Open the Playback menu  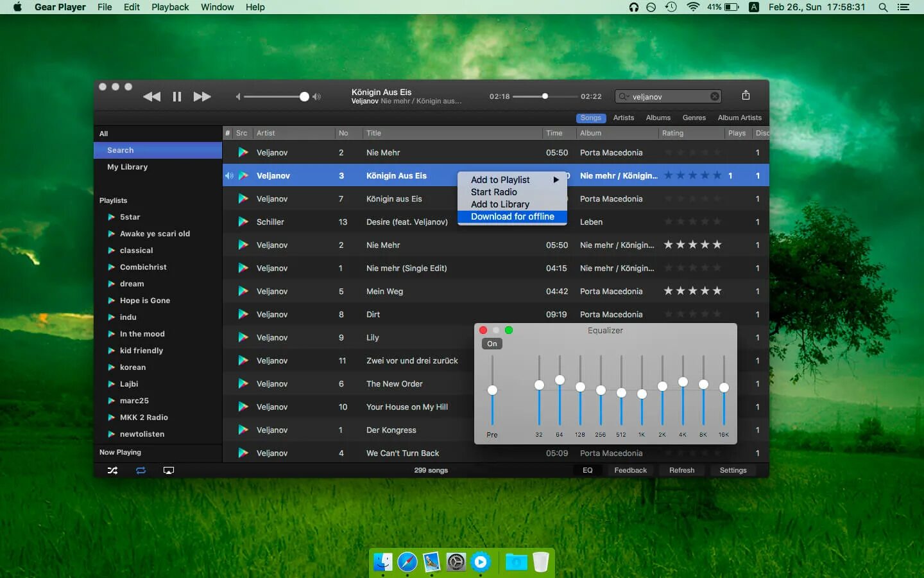(170, 7)
